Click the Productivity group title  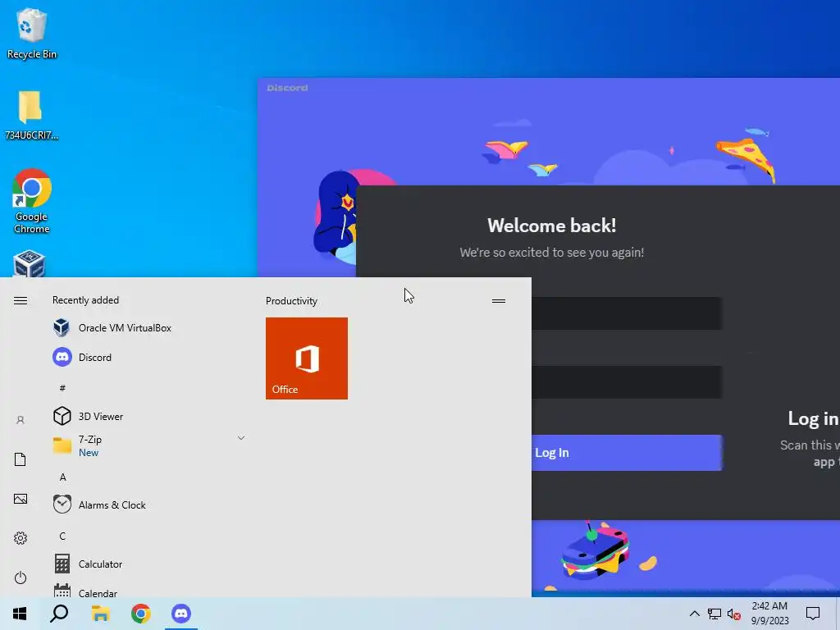[291, 301]
